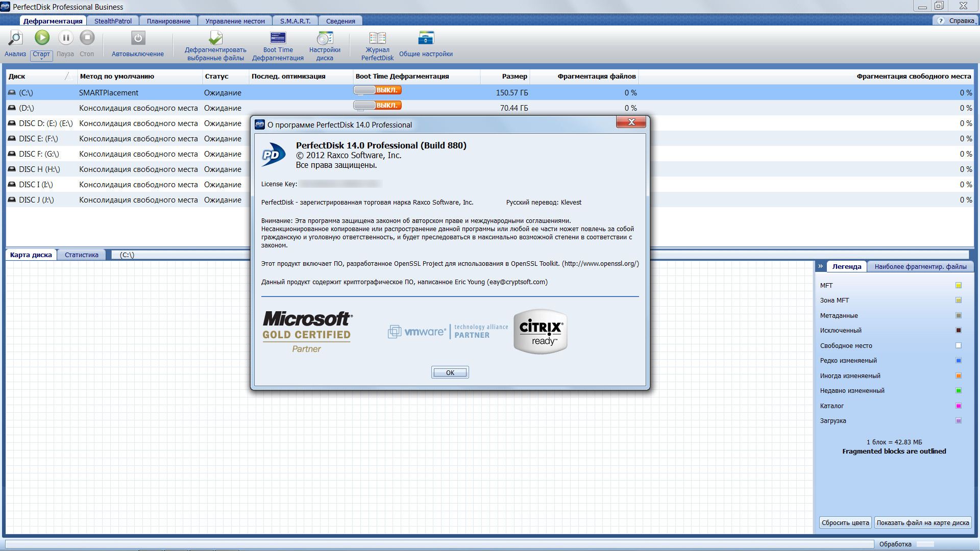Open Boot Time Дефрагментация toolbar icon

278,38
